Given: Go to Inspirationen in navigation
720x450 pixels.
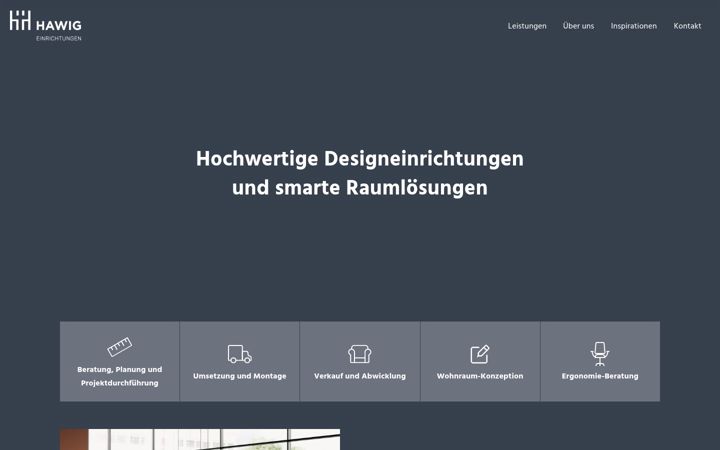Looking at the screenshot, I should click(633, 26).
